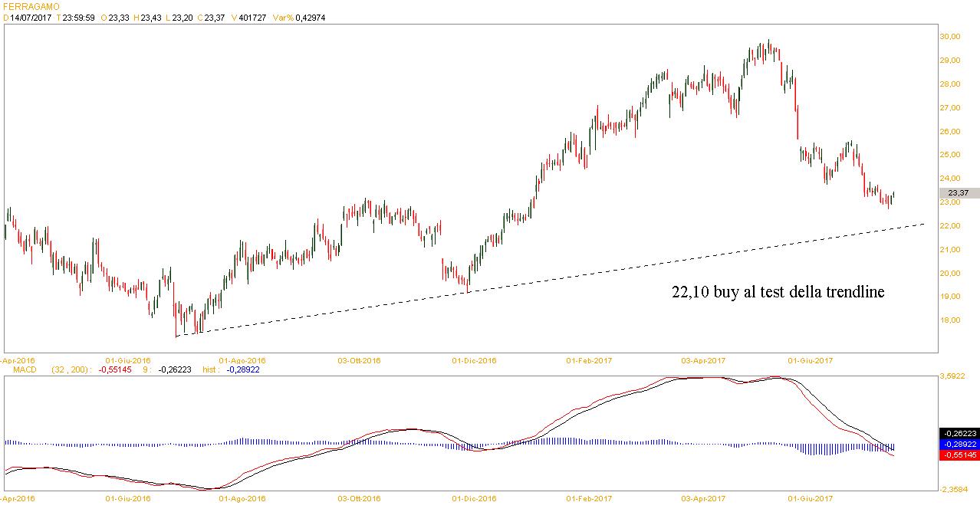Image resolution: width=980 pixels, height=512 pixels.
Task: Select the dashed trendline annotation text
Action: (x=778, y=292)
